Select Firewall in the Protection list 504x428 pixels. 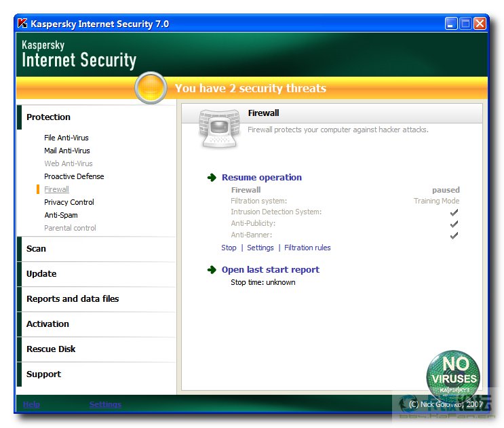pos(56,189)
